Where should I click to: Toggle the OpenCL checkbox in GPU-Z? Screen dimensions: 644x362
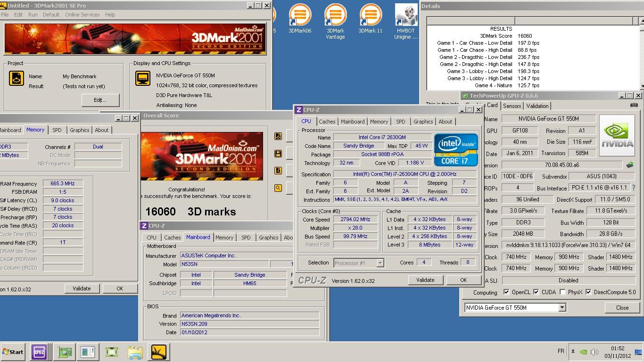click(506, 292)
